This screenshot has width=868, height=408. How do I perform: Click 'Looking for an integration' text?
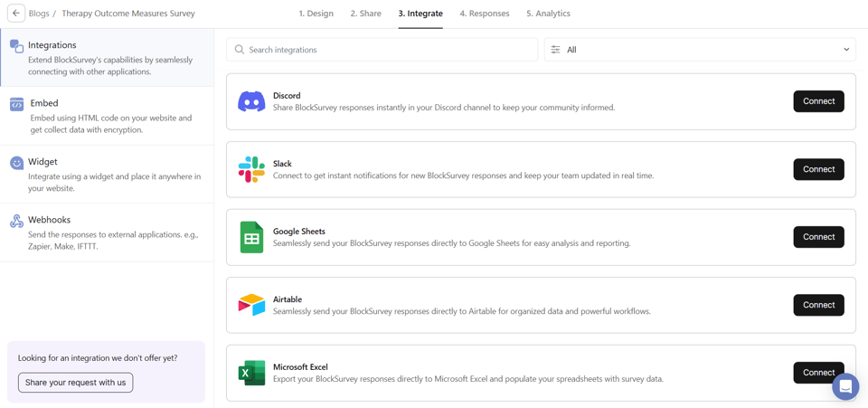(x=98, y=358)
